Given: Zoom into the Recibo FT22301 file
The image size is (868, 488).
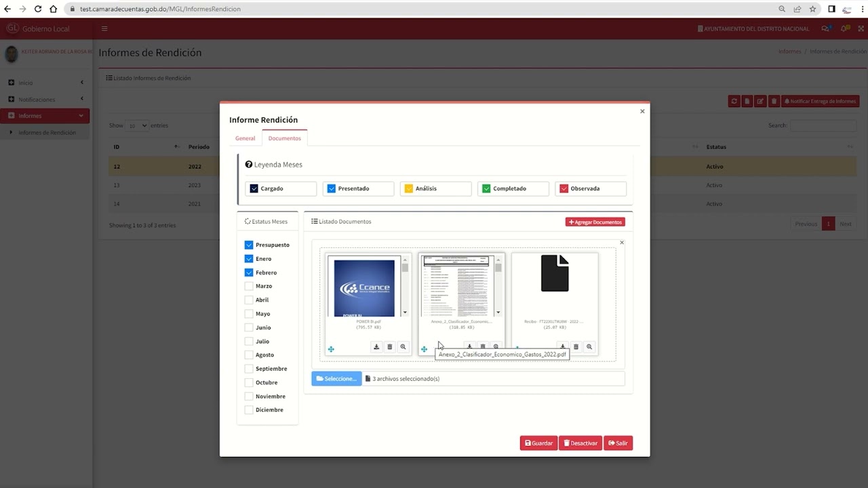Looking at the screenshot, I should pyautogui.click(x=589, y=347).
